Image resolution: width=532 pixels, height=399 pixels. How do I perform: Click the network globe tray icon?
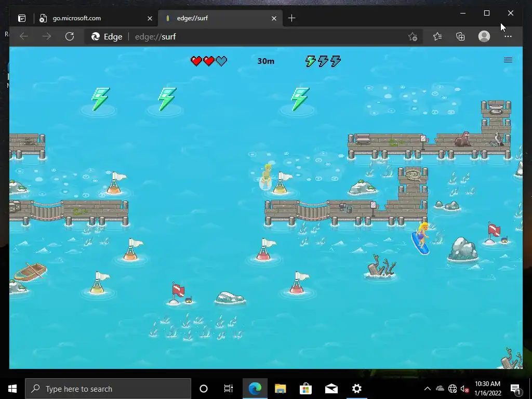point(453,389)
